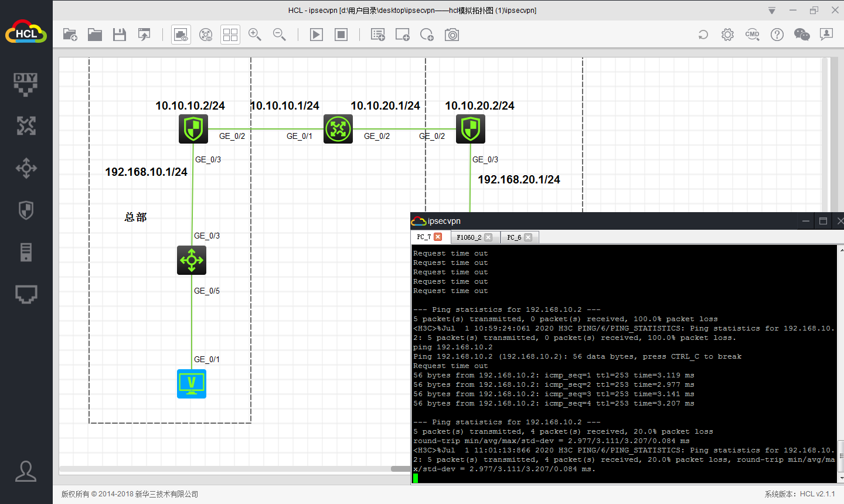
Task: Open the CMD command search tool
Action: tap(752, 35)
